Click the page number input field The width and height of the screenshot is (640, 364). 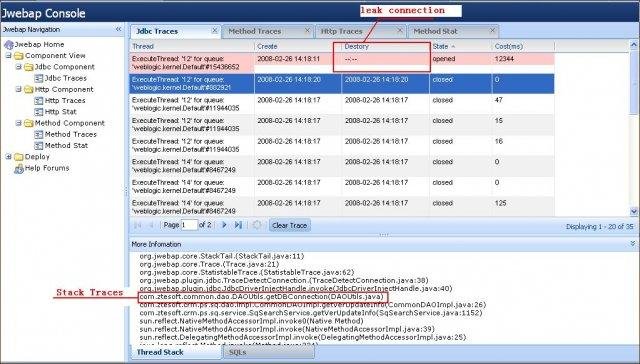click(x=189, y=225)
